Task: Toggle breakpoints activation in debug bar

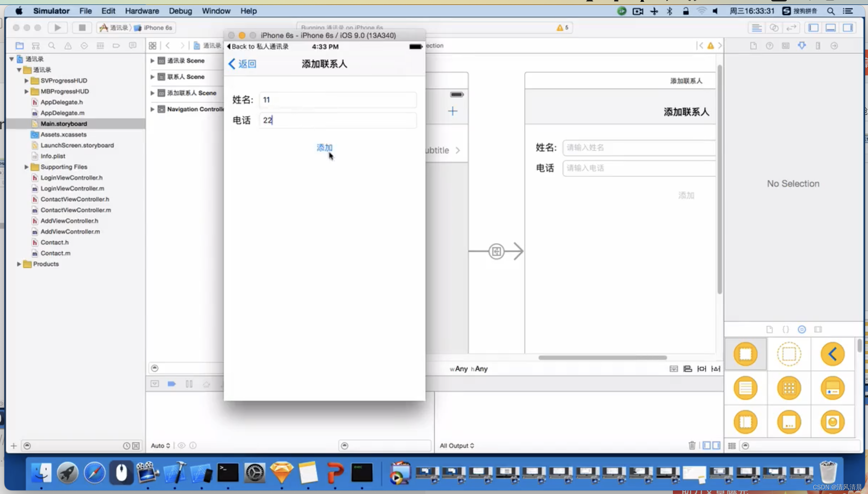Action: (x=171, y=384)
